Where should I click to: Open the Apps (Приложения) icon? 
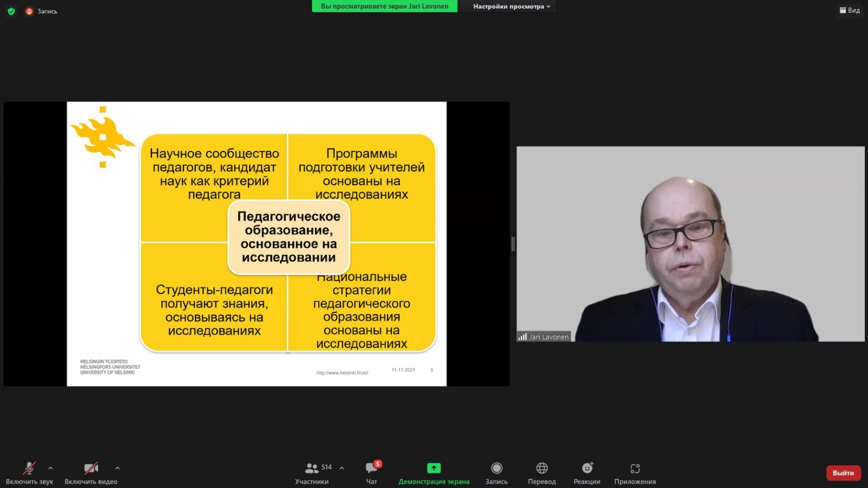635,468
